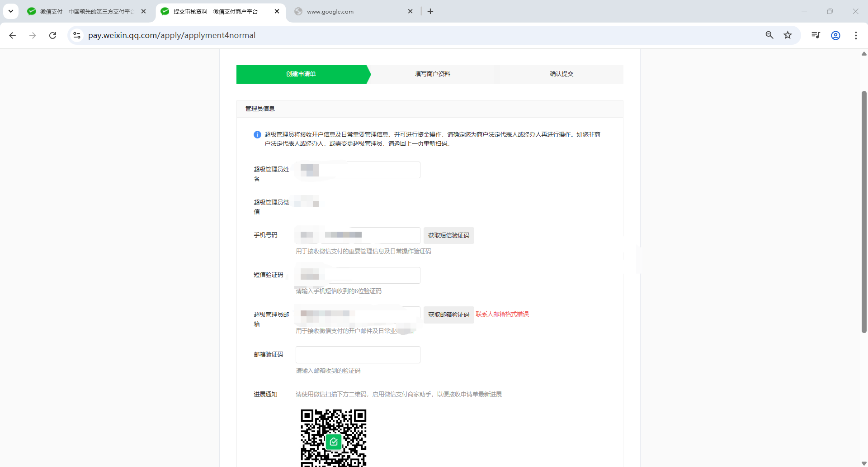Switch to the www.google.com tab
868x467 pixels.
pyautogui.click(x=348, y=11)
